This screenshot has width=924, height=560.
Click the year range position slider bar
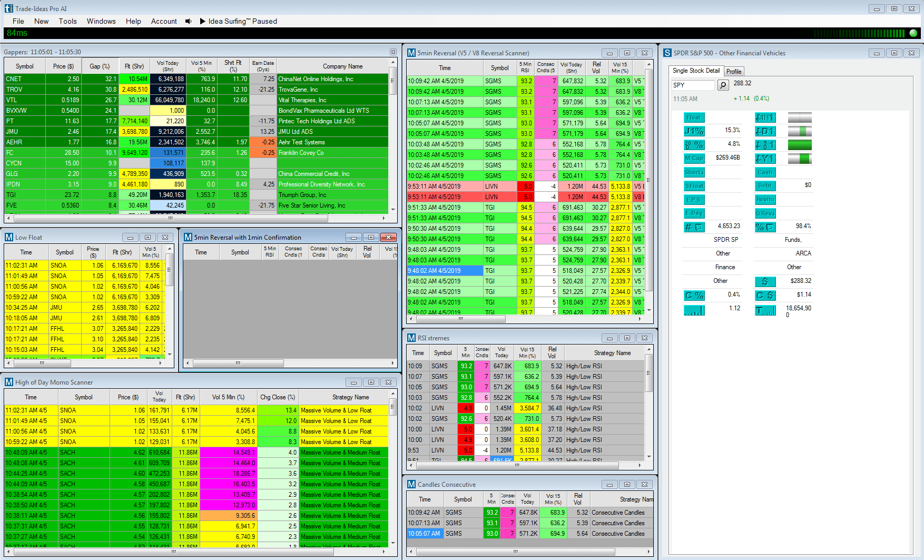point(800,159)
